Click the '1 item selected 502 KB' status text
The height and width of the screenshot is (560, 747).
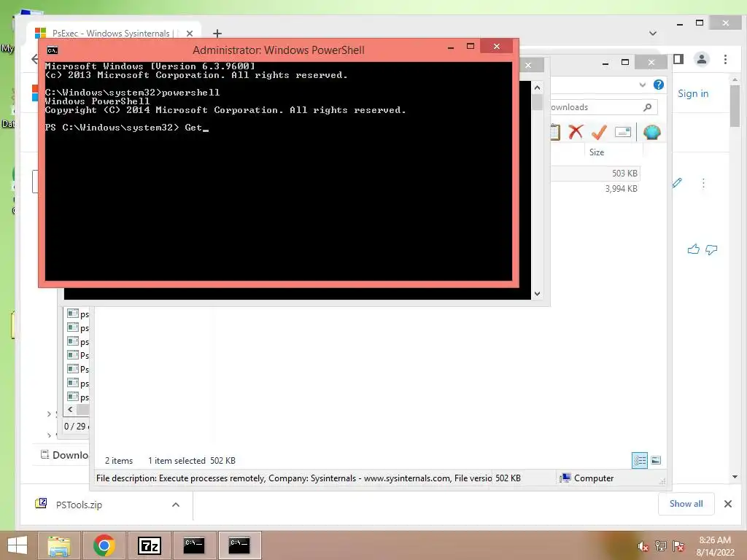[x=192, y=461]
